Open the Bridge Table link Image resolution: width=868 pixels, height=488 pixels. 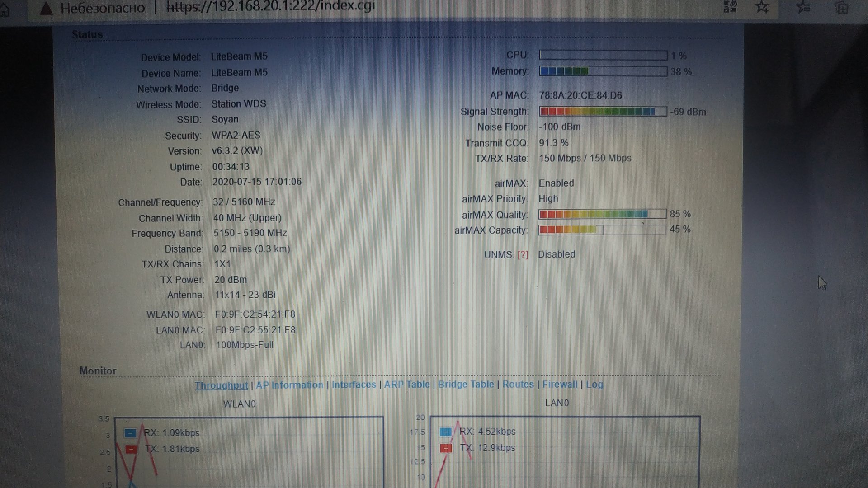pyautogui.click(x=466, y=385)
